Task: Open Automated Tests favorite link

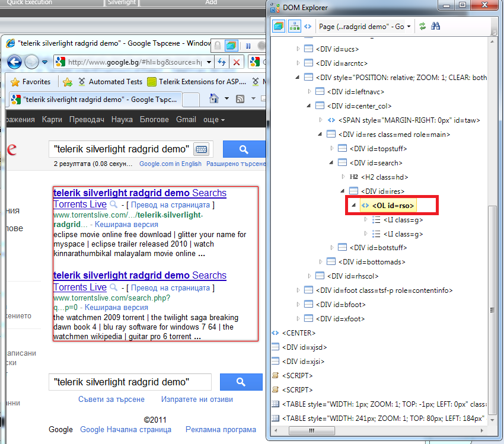Action: click(110, 82)
